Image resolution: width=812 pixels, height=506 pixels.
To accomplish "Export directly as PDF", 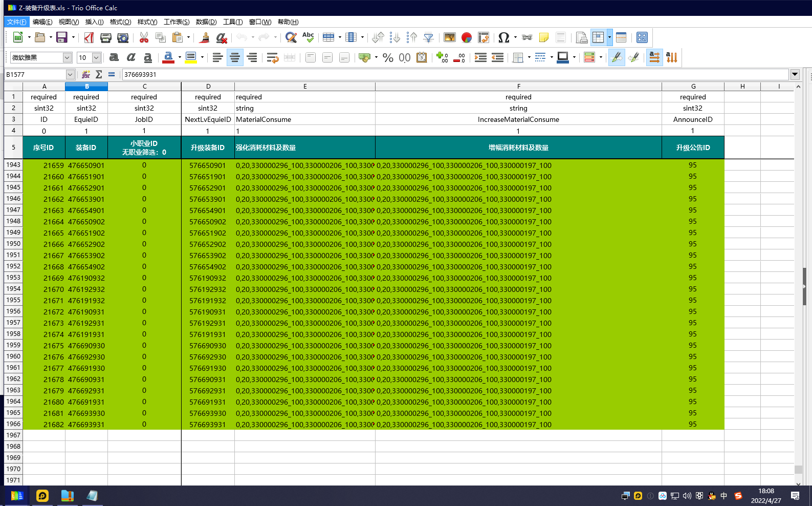I will click(89, 37).
